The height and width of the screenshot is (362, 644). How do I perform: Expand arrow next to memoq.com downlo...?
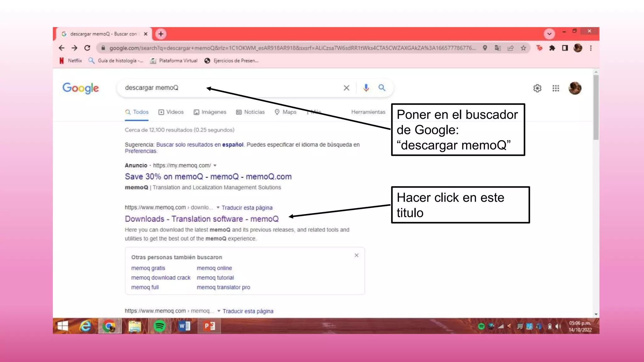tap(218, 207)
